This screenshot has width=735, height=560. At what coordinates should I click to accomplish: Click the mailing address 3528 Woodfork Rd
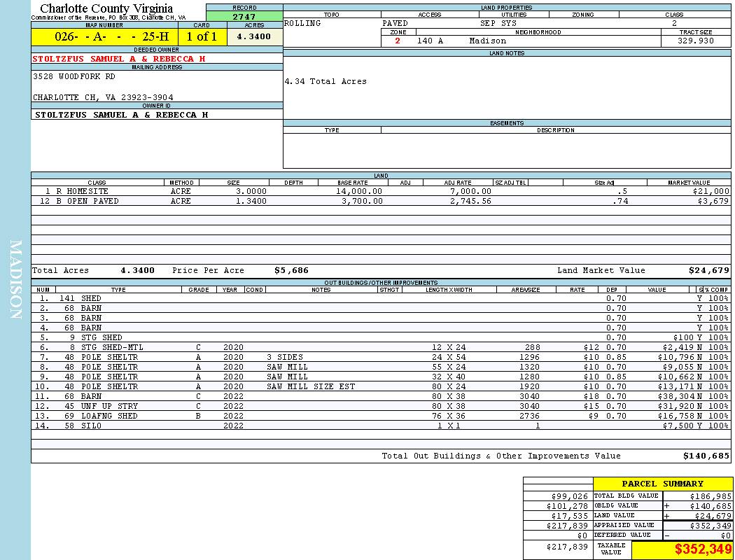(x=74, y=77)
